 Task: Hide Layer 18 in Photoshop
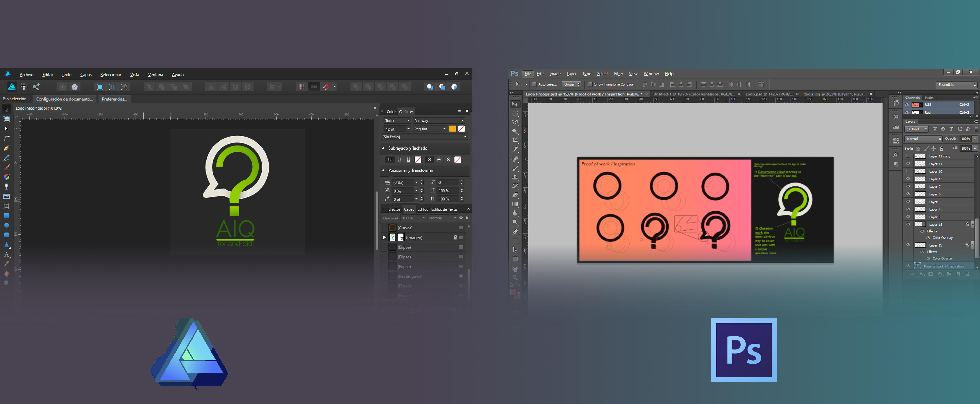click(908, 224)
